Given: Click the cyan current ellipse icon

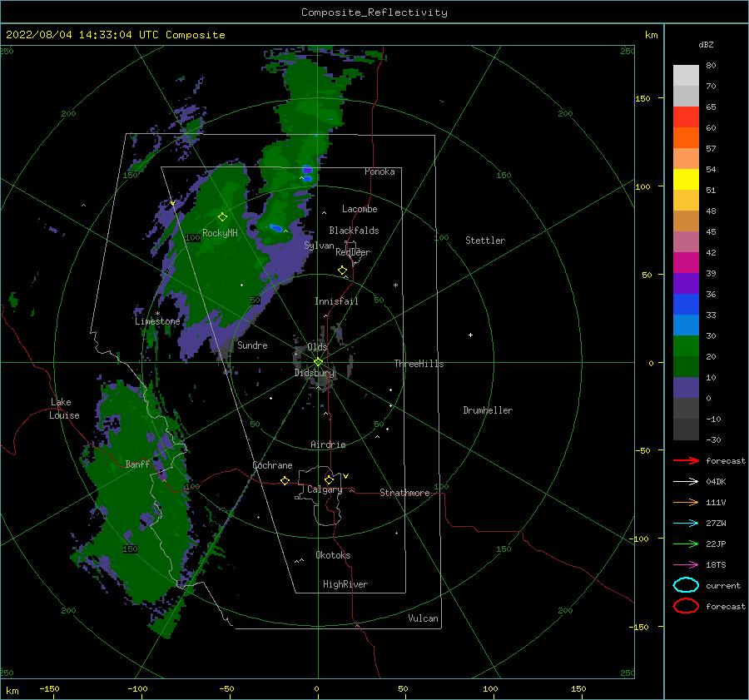Looking at the screenshot, I should tap(686, 585).
